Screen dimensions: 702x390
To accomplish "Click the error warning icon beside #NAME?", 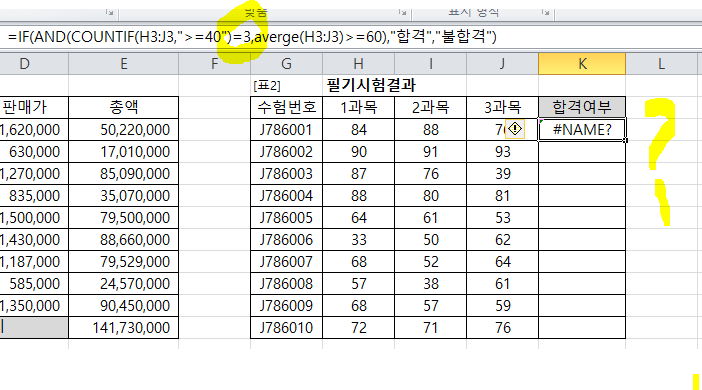I will coord(515,129).
